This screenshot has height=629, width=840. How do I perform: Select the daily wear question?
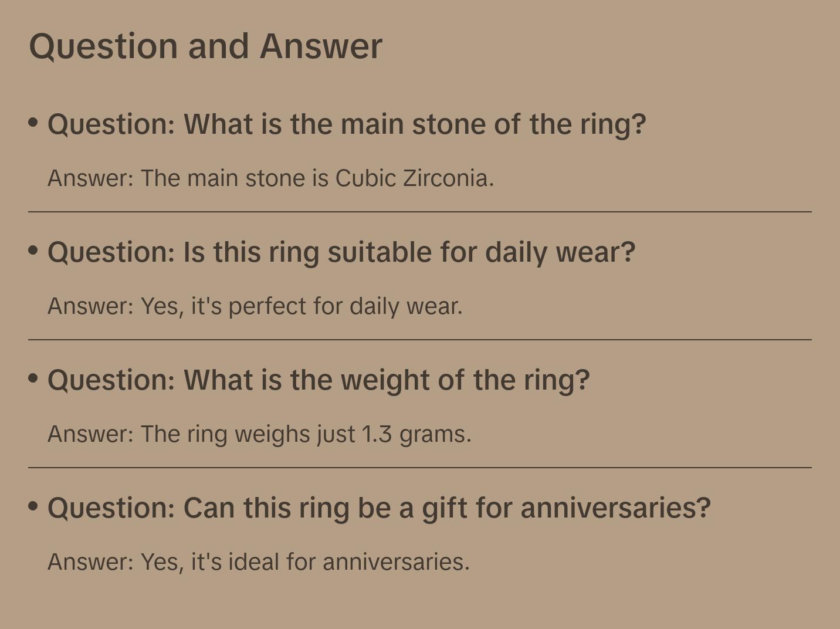pyautogui.click(x=341, y=252)
